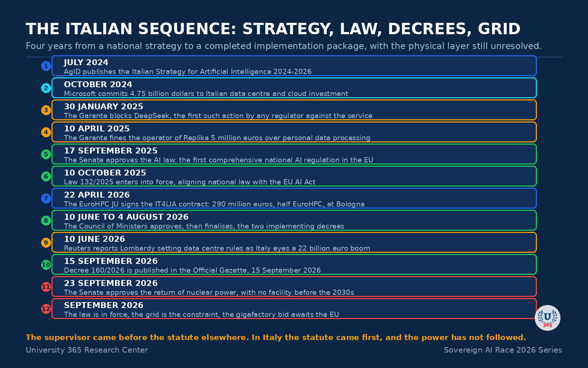This screenshot has width=588, height=368.
Task: Click the 'Sovereign AI Race 2026 Series' footer
Action: coord(503,350)
